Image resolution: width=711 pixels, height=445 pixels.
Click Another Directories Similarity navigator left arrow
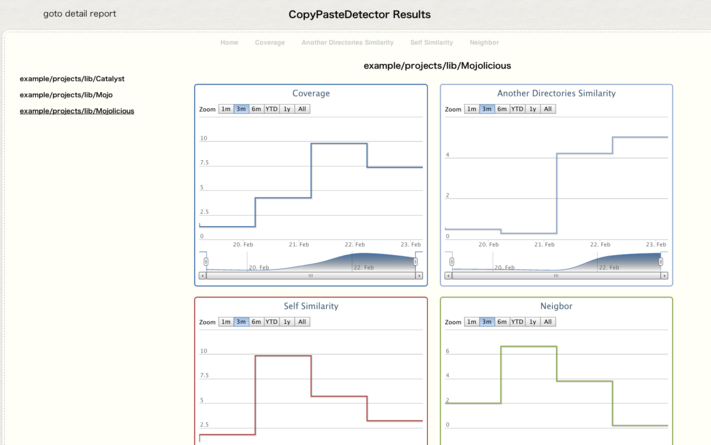pos(448,275)
